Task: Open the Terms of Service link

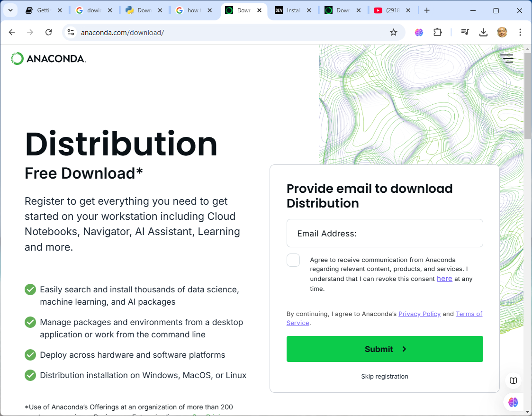Action: 469,314
